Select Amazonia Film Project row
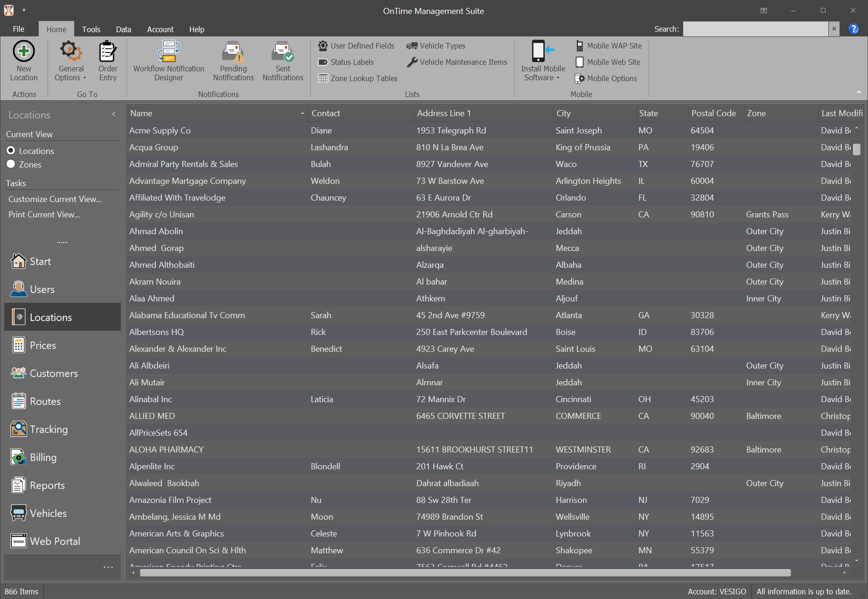Screen dimensions: 868x599 click(x=490, y=500)
